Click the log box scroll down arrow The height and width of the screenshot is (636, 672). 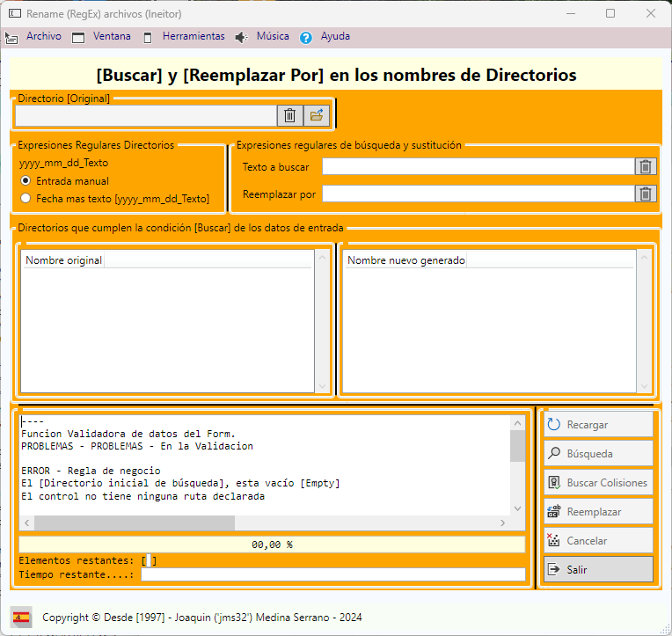(x=517, y=508)
